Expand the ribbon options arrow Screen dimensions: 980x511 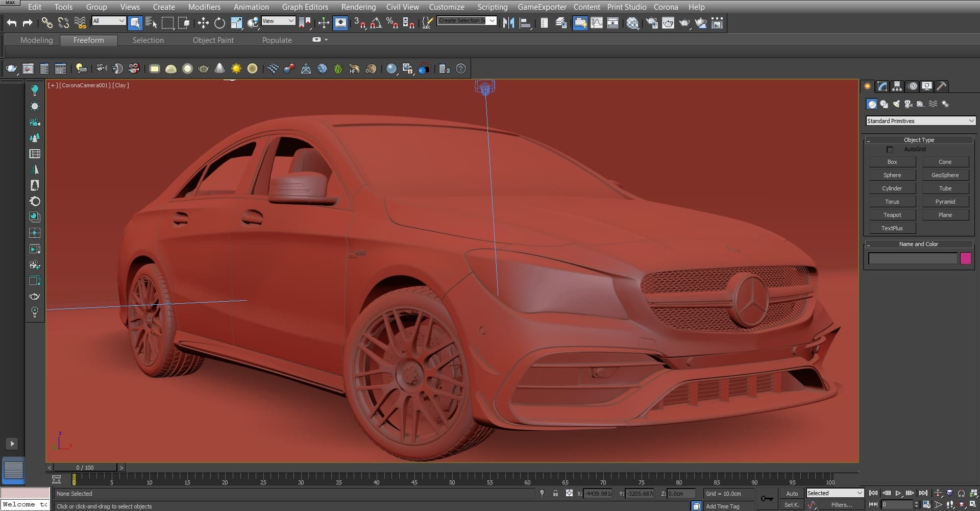pos(326,40)
